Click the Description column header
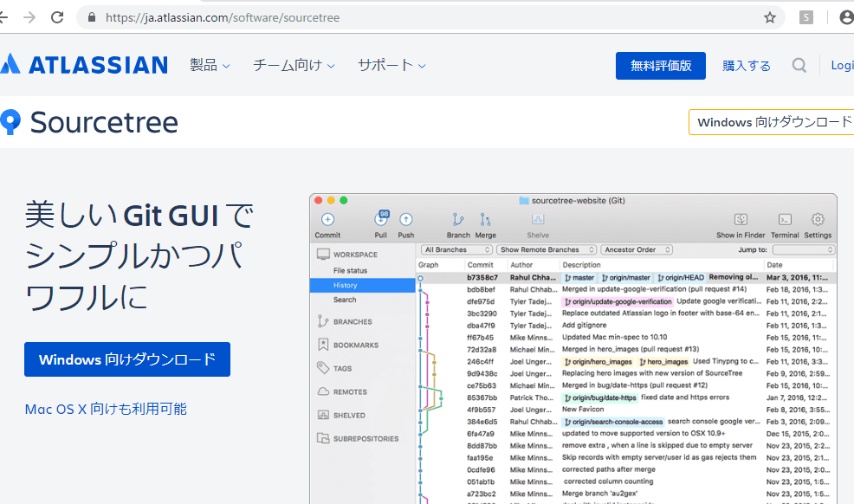Image resolution: width=854 pixels, height=504 pixels. click(x=581, y=265)
